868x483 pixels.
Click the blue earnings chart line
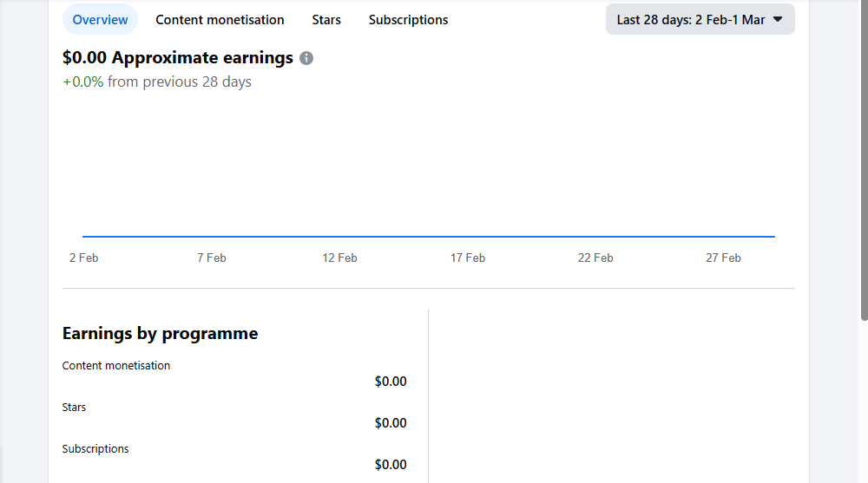(x=428, y=236)
